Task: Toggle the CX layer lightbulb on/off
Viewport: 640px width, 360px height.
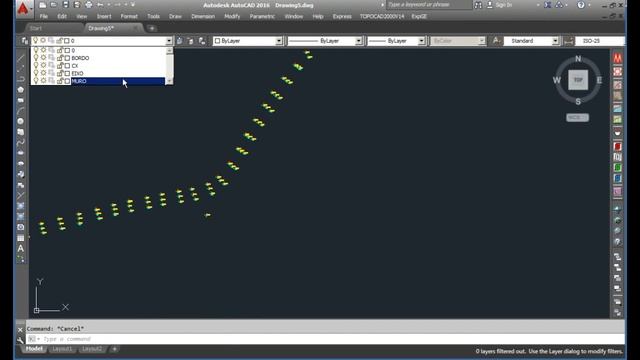Action: (x=36, y=65)
